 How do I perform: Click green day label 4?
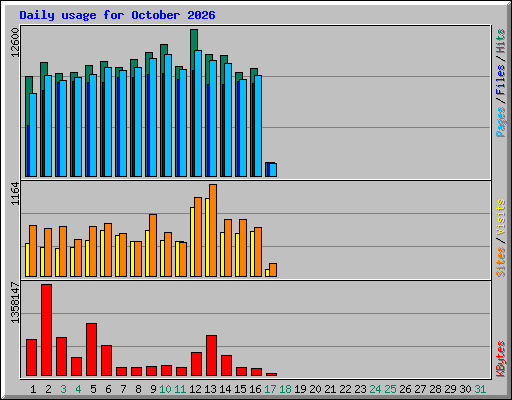click(78, 389)
